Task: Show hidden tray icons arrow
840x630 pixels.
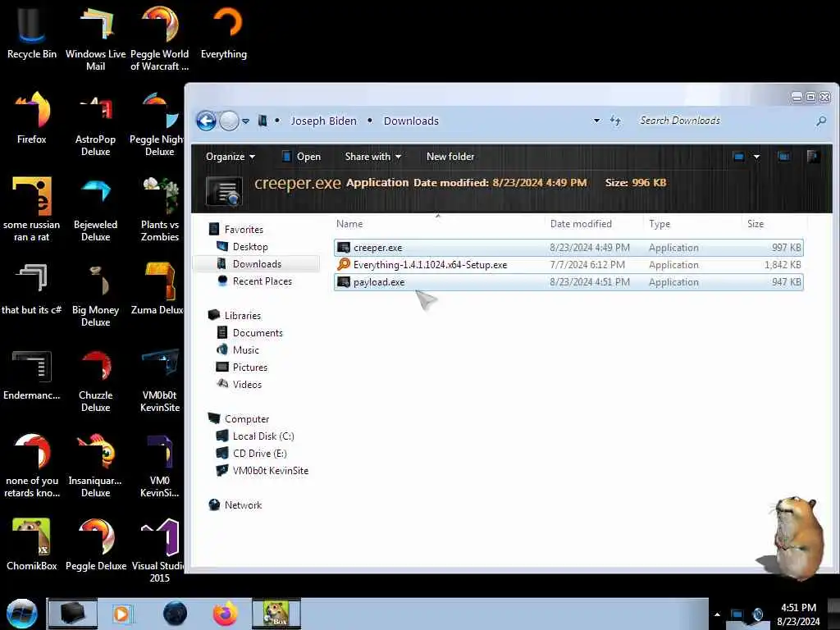Action: tap(717, 614)
